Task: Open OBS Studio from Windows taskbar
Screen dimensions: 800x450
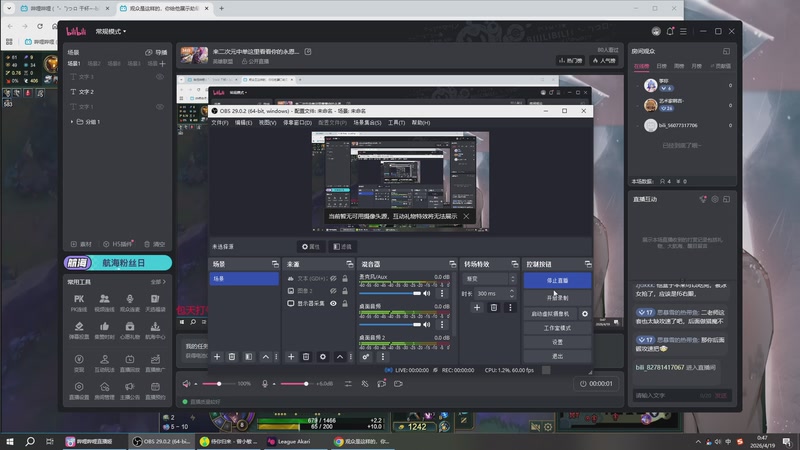Action: tap(162, 441)
